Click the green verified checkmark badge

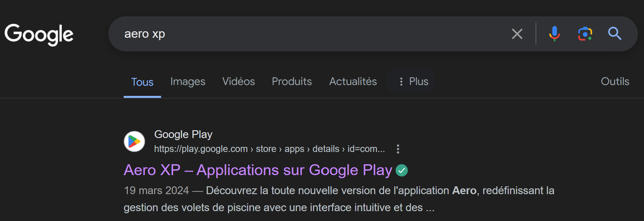point(402,170)
